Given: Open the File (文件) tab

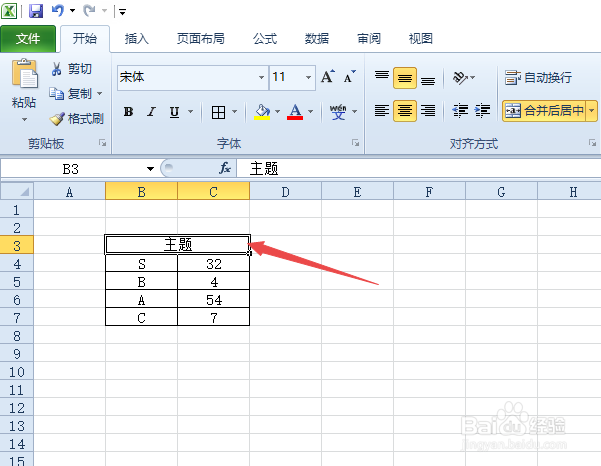Looking at the screenshot, I should point(28,38).
